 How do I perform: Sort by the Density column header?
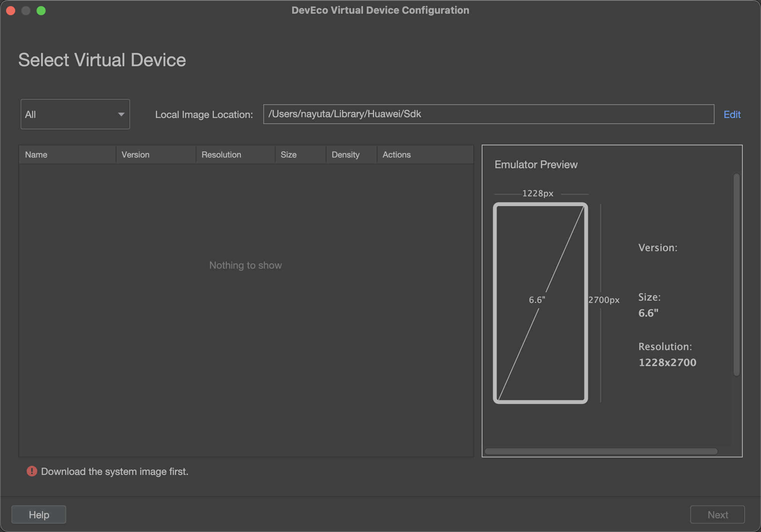pyautogui.click(x=352, y=155)
